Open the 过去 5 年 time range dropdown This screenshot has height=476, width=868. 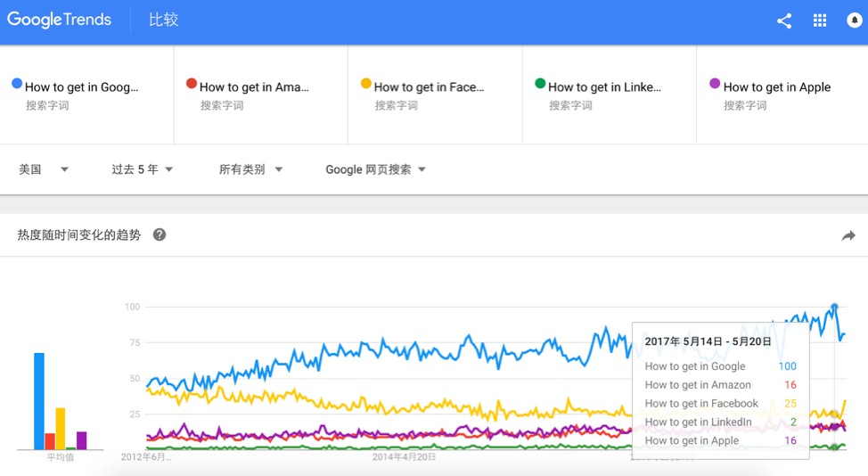click(142, 169)
